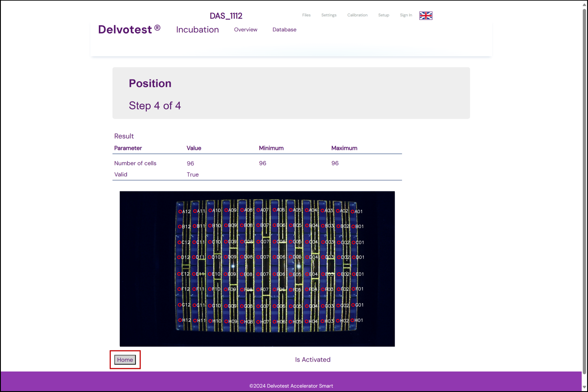Click the red circle marker for cell H01
The height and width of the screenshot is (392, 588).
tap(353, 320)
